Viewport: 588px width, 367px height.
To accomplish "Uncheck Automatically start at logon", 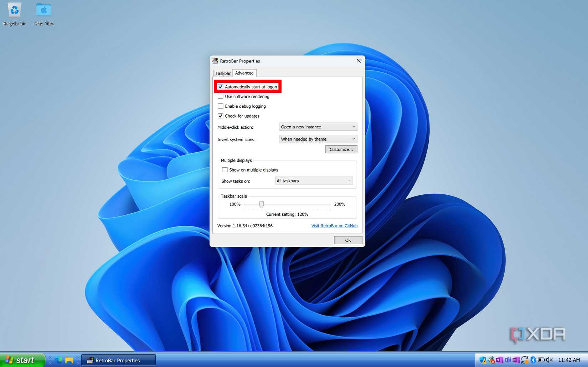I will 221,86.
